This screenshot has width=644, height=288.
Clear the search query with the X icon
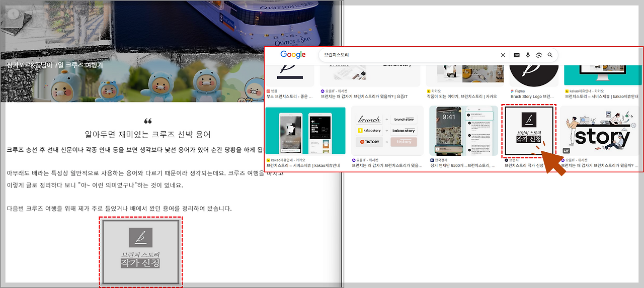[503, 55]
